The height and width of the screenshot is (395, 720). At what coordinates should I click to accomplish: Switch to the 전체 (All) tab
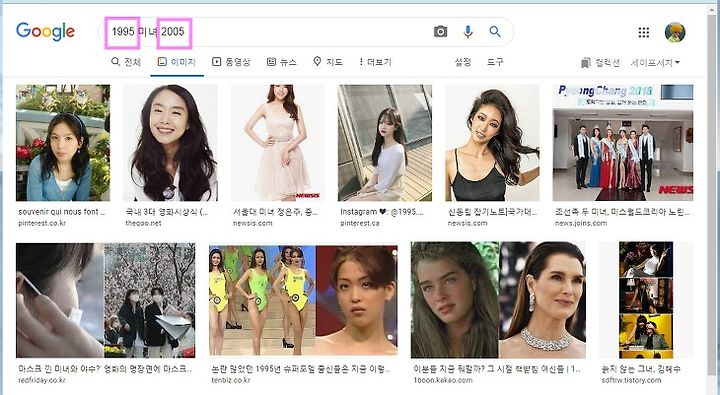click(x=126, y=62)
